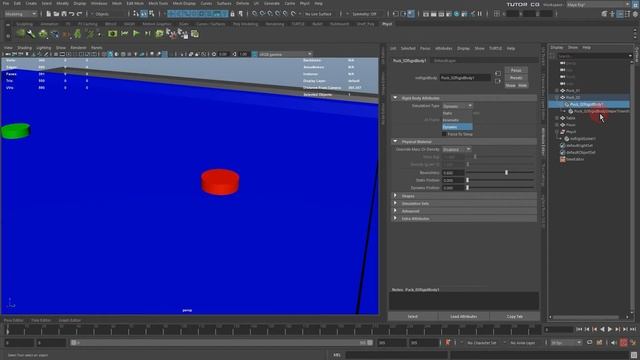Toggle the red Auto Keyframe button
This screenshot has height=360, width=640.
624,343
